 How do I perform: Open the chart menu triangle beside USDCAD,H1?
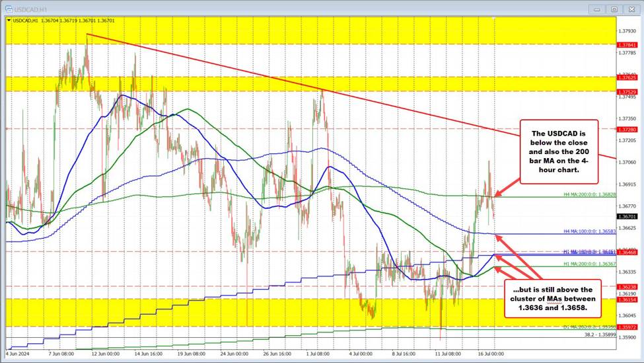pyautogui.click(x=9, y=20)
